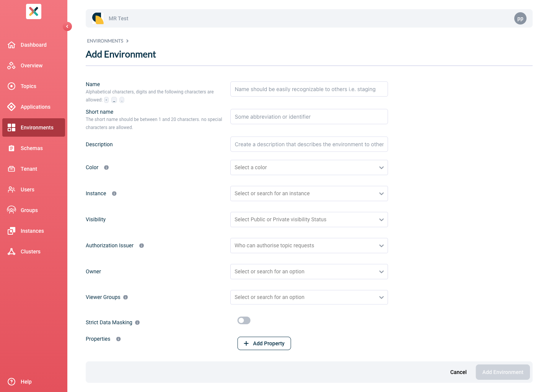Open Topics via its sidebar icon

(11, 86)
